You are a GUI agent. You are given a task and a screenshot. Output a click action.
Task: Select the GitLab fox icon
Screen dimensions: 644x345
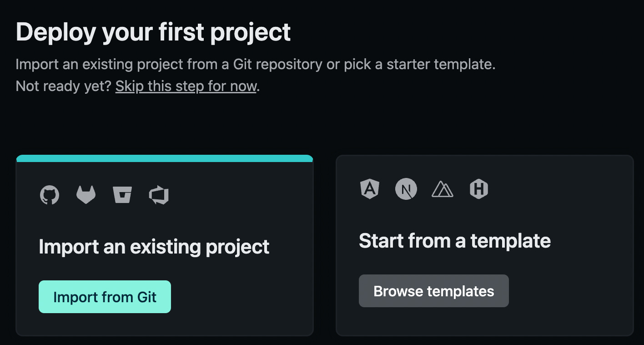(x=86, y=195)
